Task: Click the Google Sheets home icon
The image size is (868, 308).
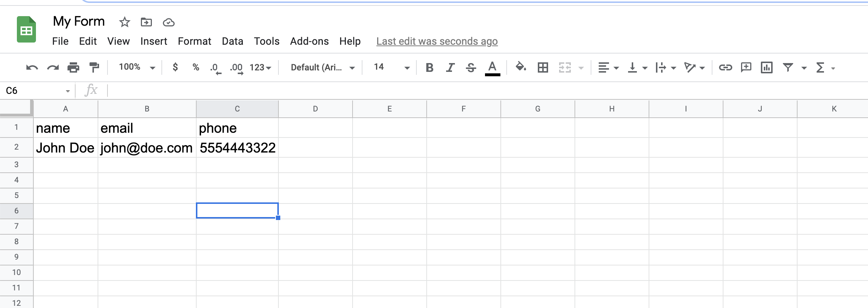Action: tap(26, 29)
